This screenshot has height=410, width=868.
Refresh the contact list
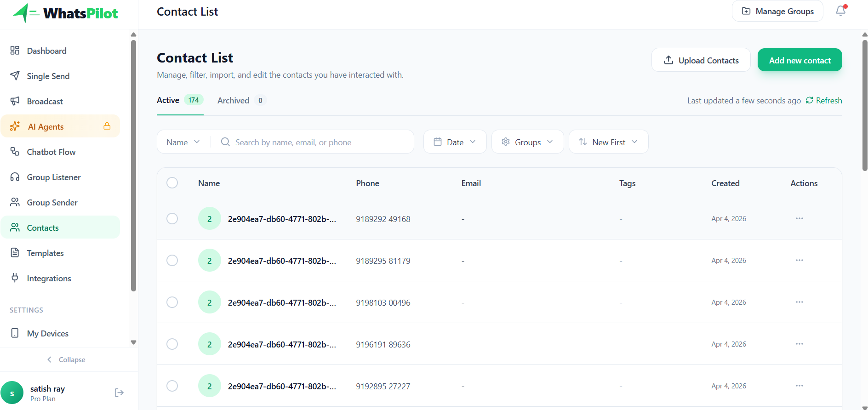824,100
